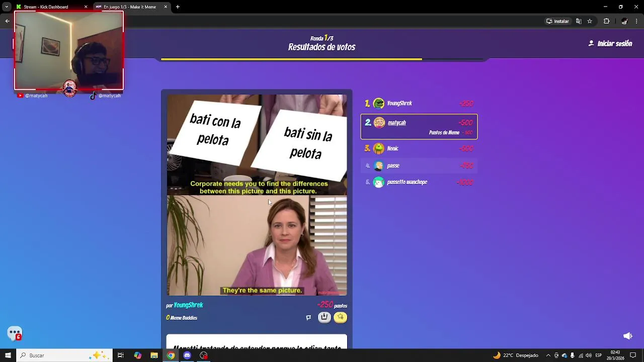This screenshot has height=362, width=644.
Task: Open the volume tray icon
Action: pyautogui.click(x=589, y=355)
